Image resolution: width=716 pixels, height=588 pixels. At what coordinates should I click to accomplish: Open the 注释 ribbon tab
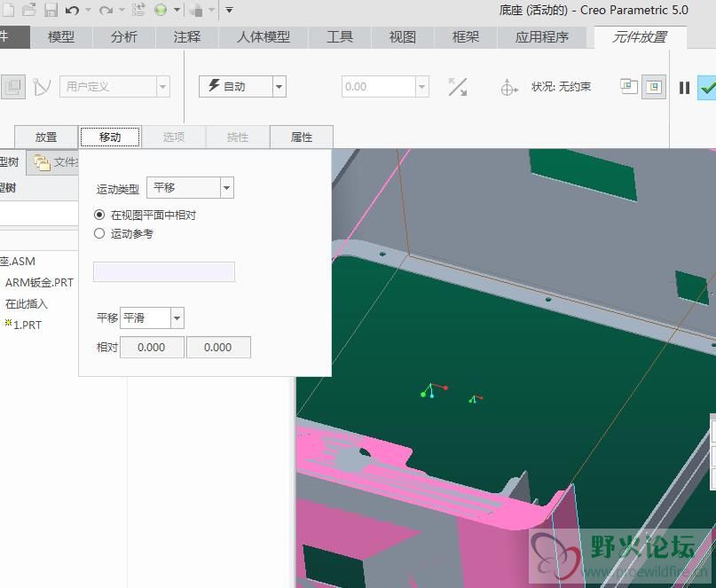click(x=186, y=37)
